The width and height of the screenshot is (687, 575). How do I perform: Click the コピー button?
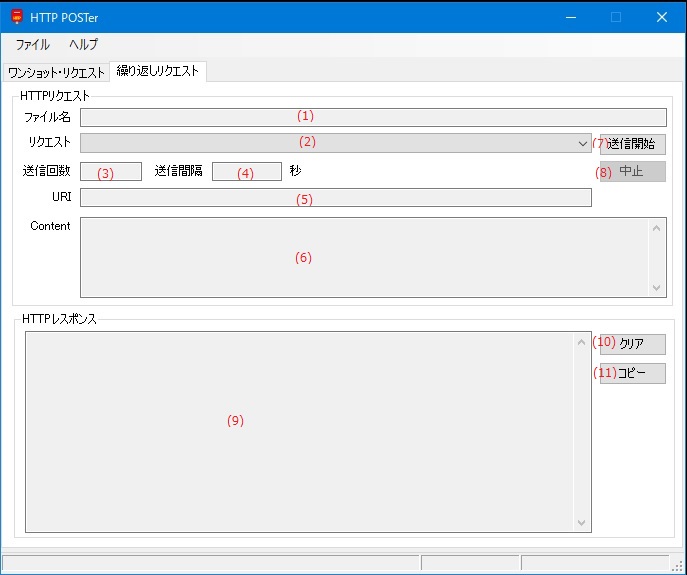coord(633,373)
